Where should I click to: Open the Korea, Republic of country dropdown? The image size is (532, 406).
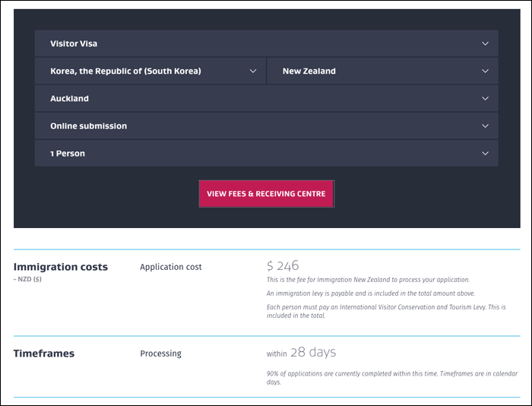point(150,71)
